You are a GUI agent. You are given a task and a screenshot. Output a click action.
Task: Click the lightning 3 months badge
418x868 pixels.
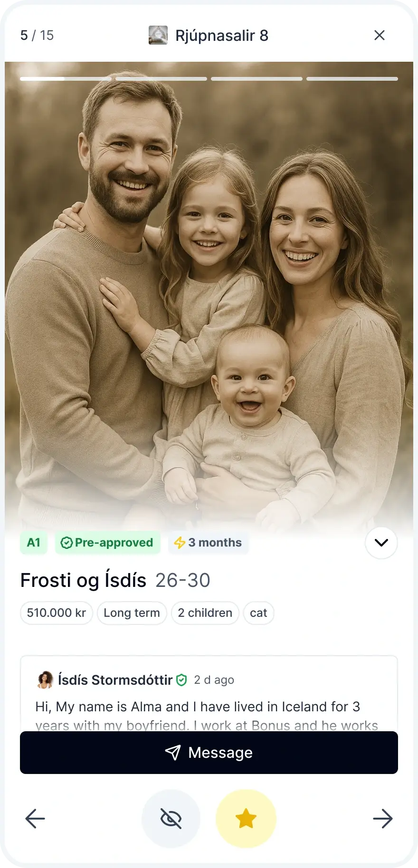(208, 543)
